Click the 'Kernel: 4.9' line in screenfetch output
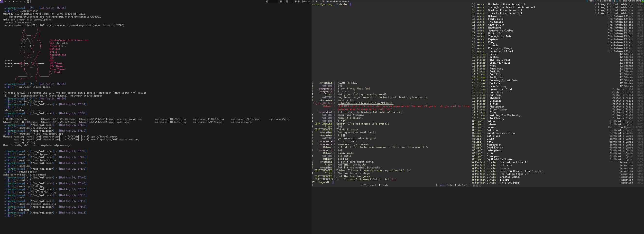The width and height of the screenshot is (644, 234). 58,46
